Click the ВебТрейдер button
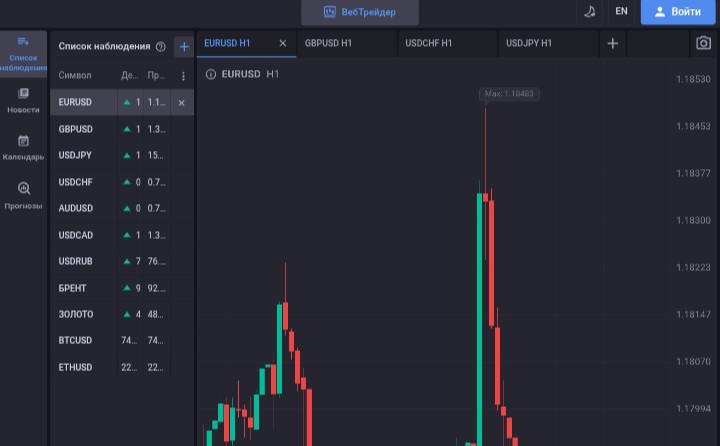Image resolution: width=720 pixels, height=446 pixels. 360,12
